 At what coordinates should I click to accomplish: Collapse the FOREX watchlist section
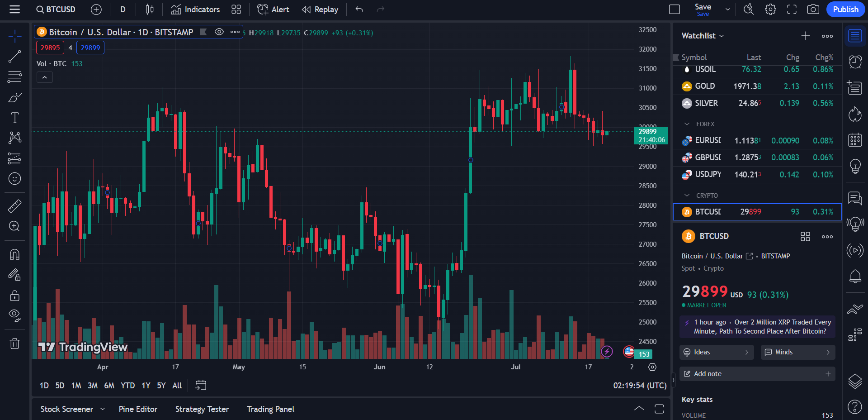click(687, 124)
